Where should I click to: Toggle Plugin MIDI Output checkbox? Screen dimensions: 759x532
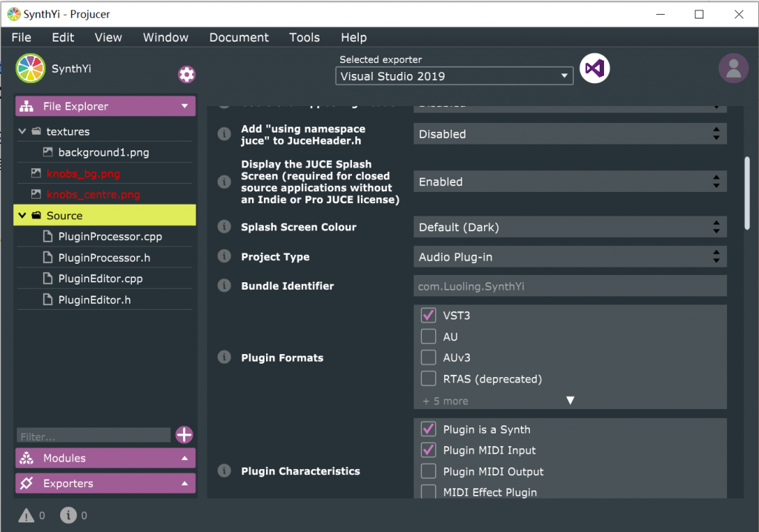pos(428,471)
